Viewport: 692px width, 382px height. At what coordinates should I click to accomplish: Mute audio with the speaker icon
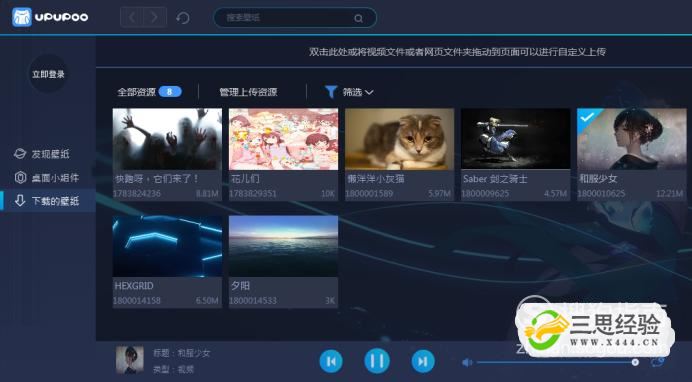pyautogui.click(x=467, y=363)
